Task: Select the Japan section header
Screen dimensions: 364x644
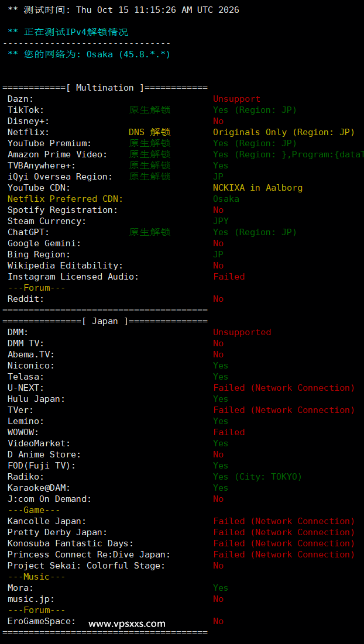Action: pyautogui.click(x=105, y=321)
